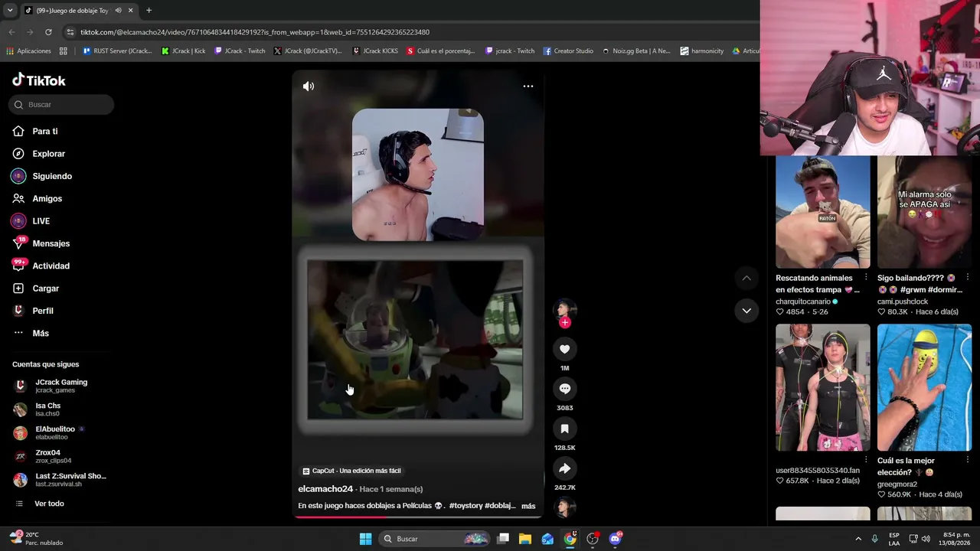The height and width of the screenshot is (551, 980).
Task: Open the JCrack - Twitch bookmark
Action: point(240,51)
